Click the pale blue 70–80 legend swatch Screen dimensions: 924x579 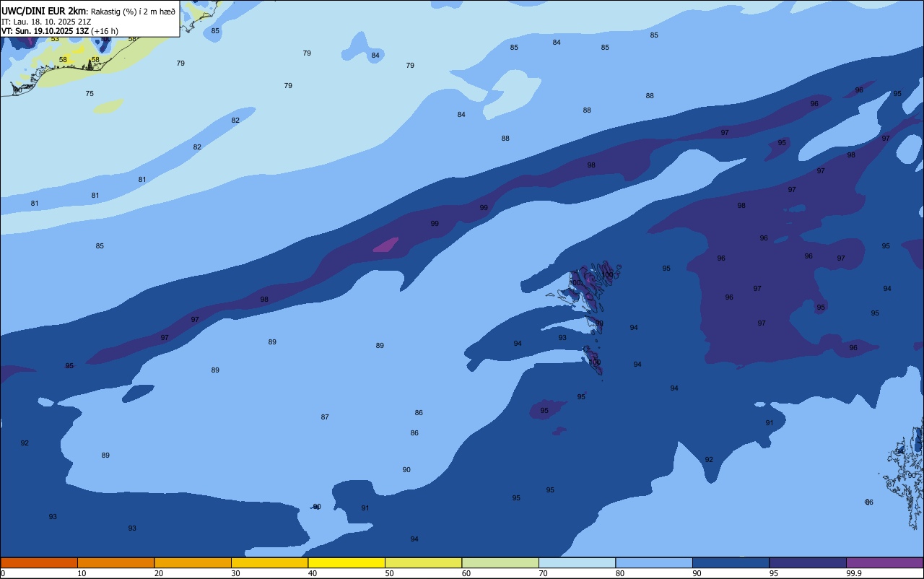[577, 562]
